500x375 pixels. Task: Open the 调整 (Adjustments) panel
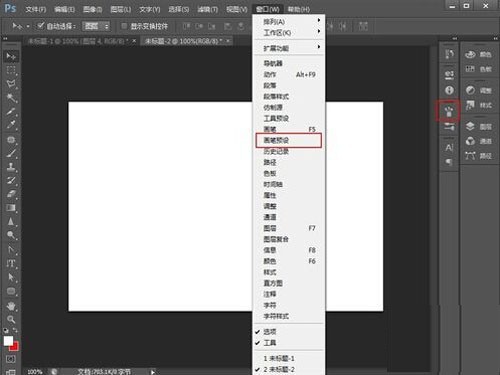pyautogui.click(x=479, y=90)
